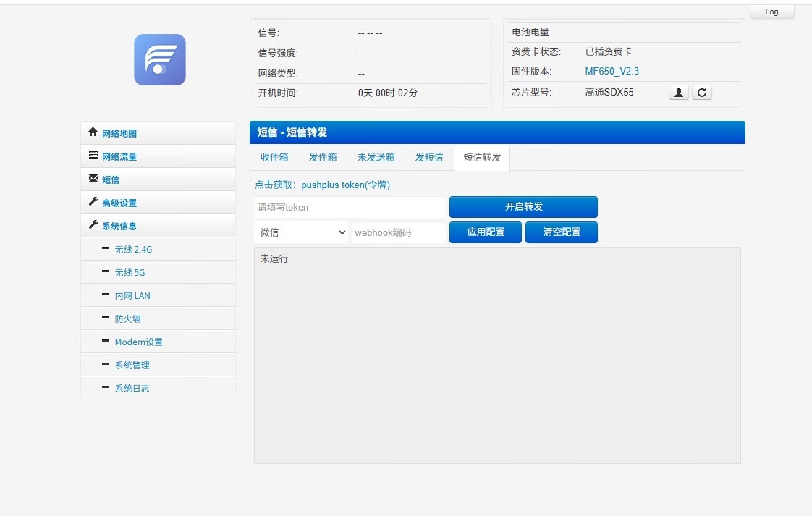Click the webhook编码 input field
This screenshot has height=516, width=812.
point(398,232)
